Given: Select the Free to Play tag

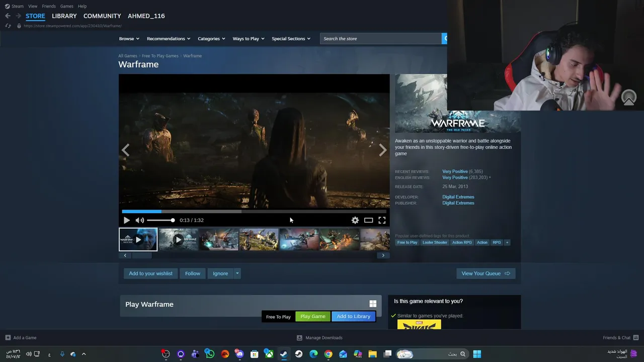Looking at the screenshot, I should click(408, 242).
